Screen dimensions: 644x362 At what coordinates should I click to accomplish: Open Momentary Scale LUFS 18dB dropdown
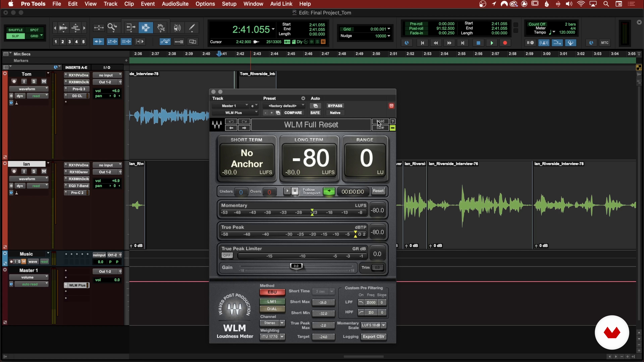373,325
